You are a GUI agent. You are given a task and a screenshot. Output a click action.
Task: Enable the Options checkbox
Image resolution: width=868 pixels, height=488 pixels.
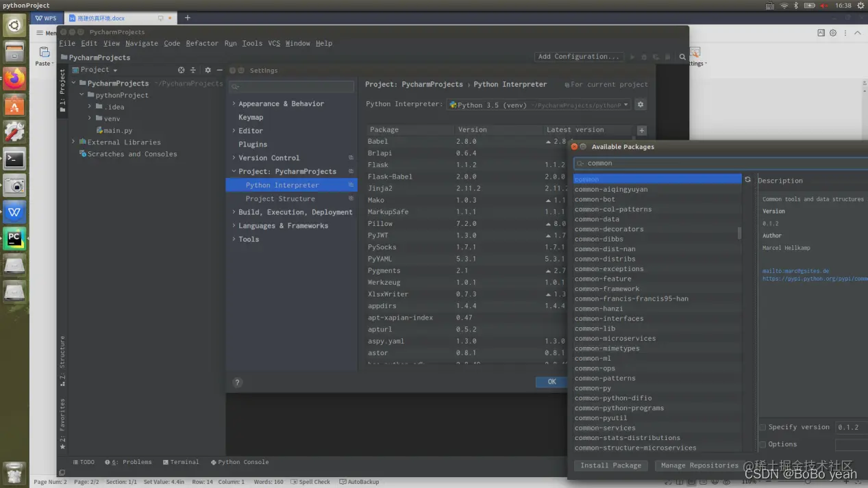point(762,444)
